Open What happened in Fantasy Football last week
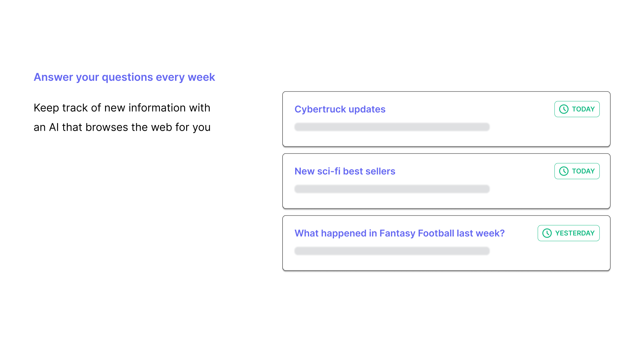Viewport: 644px width, 362px height. click(x=399, y=233)
